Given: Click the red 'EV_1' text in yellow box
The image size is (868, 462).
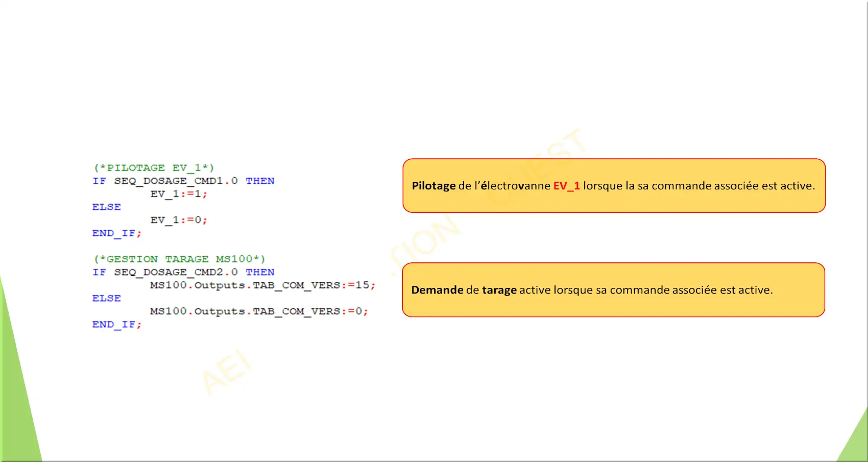Looking at the screenshot, I should pos(566,186).
